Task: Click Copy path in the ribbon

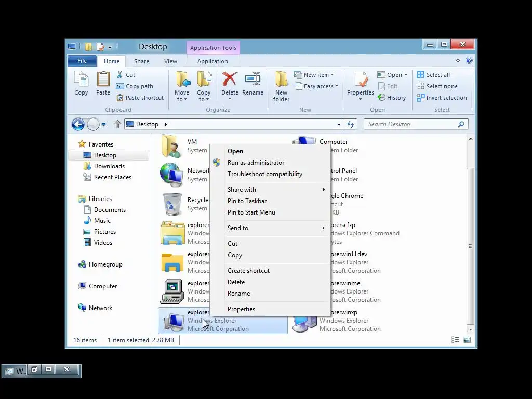Action: (135, 86)
